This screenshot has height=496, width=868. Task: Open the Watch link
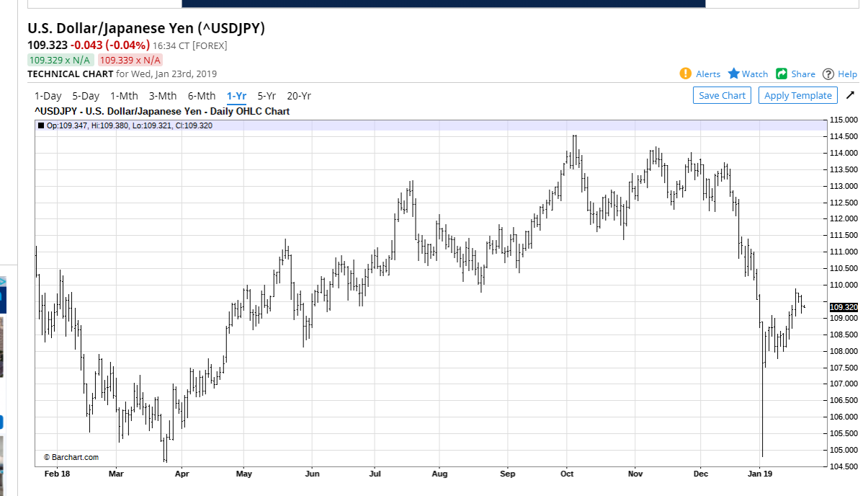[x=755, y=74]
